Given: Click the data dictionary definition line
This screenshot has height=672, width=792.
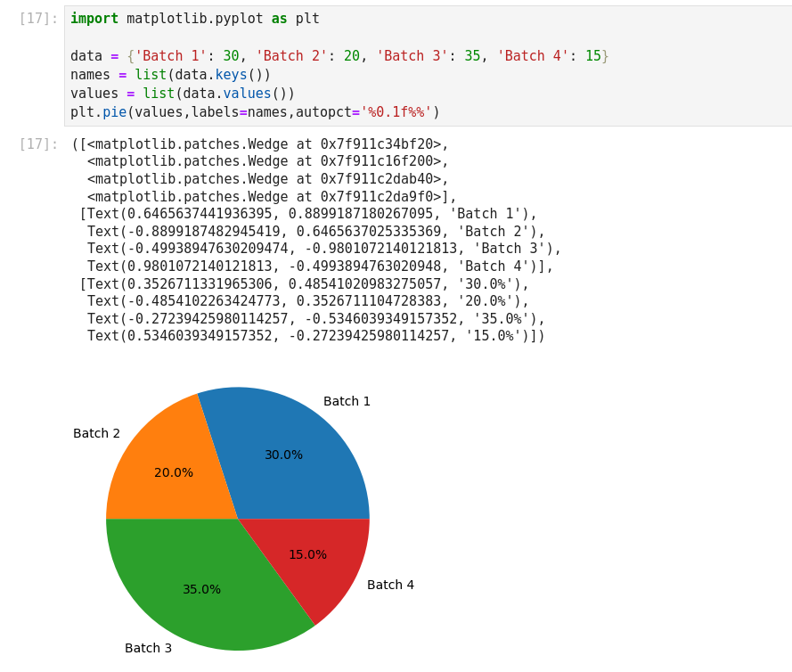Looking at the screenshot, I should point(339,56).
